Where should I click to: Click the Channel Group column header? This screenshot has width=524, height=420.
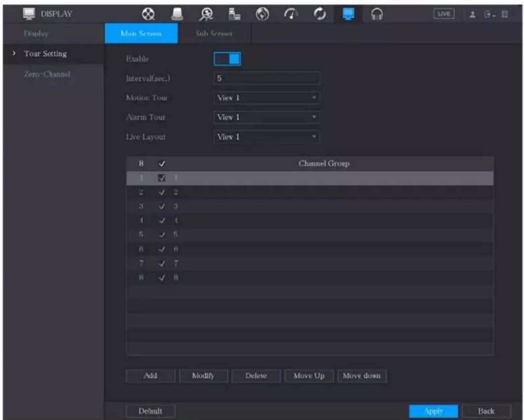pyautogui.click(x=324, y=164)
